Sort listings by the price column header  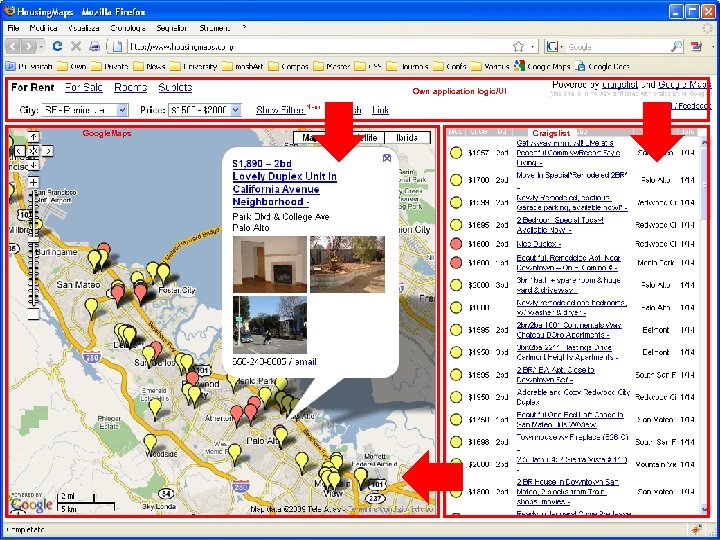(x=478, y=132)
